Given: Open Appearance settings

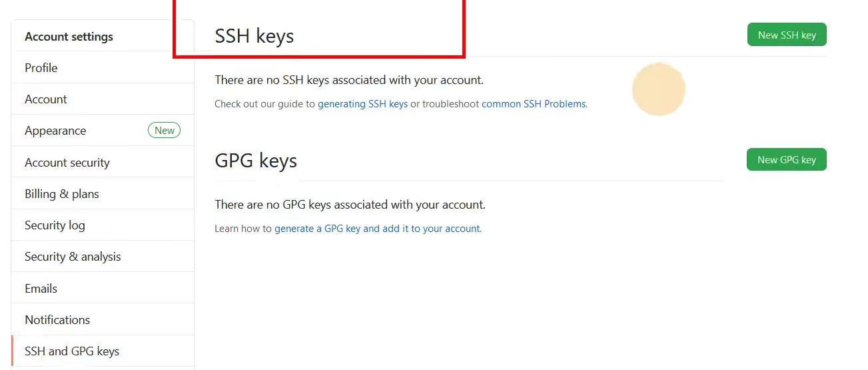Looking at the screenshot, I should [x=55, y=131].
